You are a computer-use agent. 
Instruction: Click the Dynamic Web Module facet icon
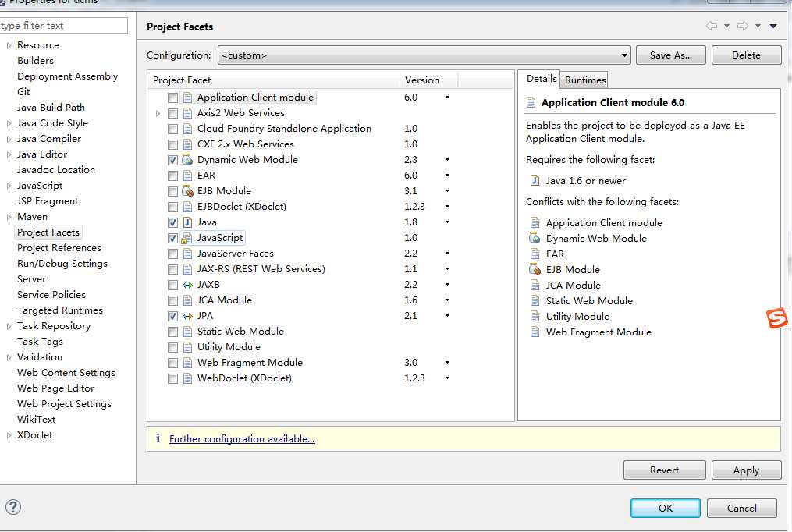click(x=187, y=160)
